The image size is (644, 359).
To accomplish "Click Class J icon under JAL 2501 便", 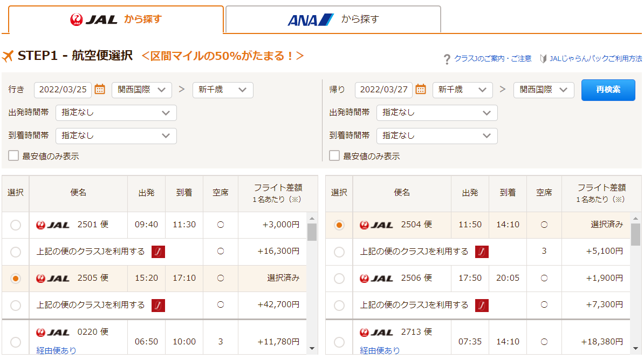I will [x=158, y=252].
